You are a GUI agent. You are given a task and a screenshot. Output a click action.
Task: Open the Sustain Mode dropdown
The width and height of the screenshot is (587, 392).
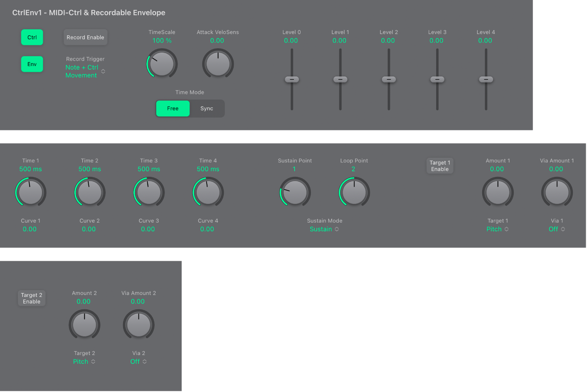click(324, 229)
